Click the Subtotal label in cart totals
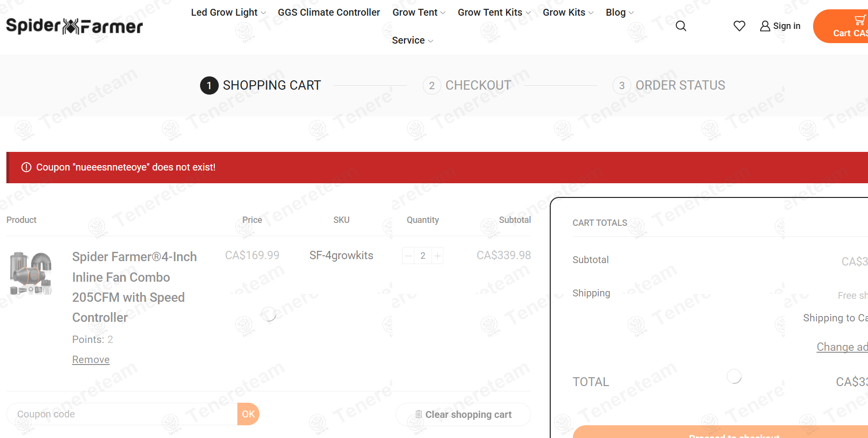 click(590, 260)
